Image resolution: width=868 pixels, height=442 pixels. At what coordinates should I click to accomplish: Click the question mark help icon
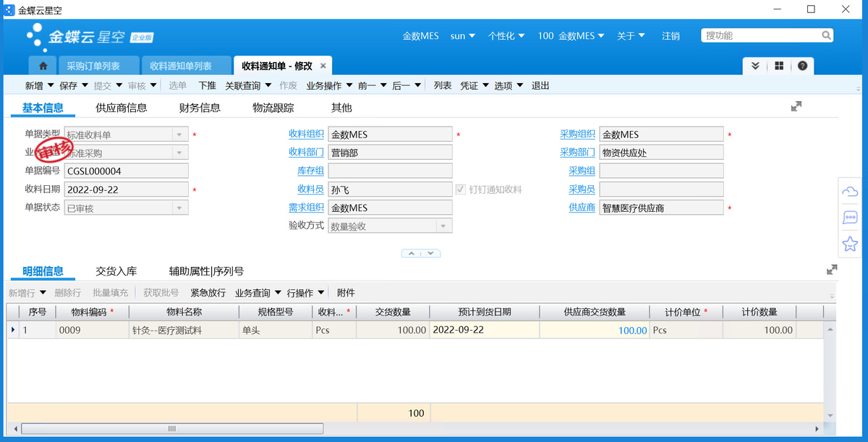802,66
